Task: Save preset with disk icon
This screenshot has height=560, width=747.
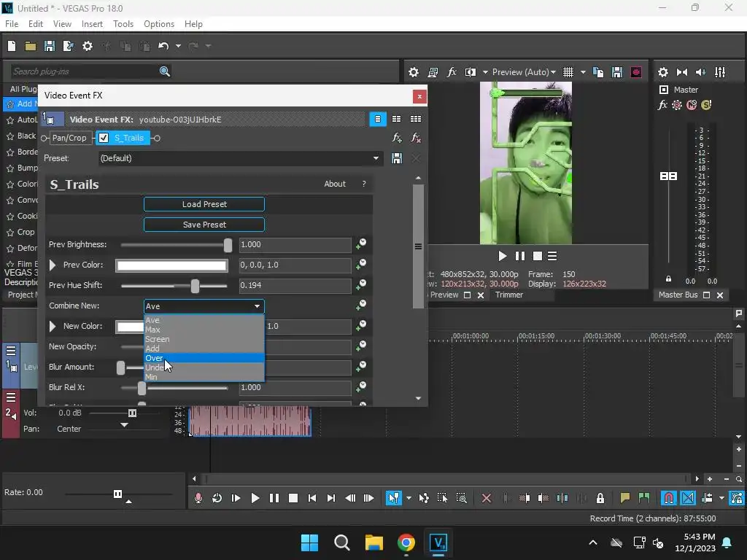Action: point(396,158)
